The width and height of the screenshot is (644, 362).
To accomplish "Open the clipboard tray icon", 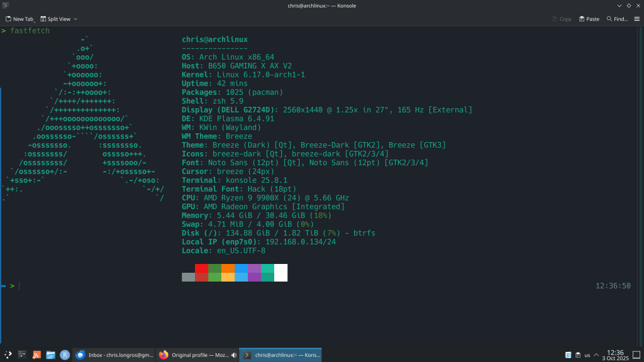I will point(577,355).
